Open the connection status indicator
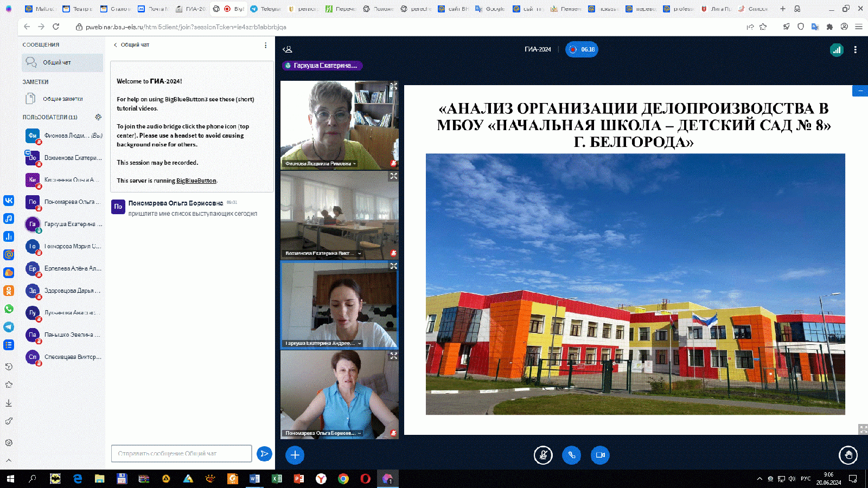The height and width of the screenshot is (488, 868). 837,50
